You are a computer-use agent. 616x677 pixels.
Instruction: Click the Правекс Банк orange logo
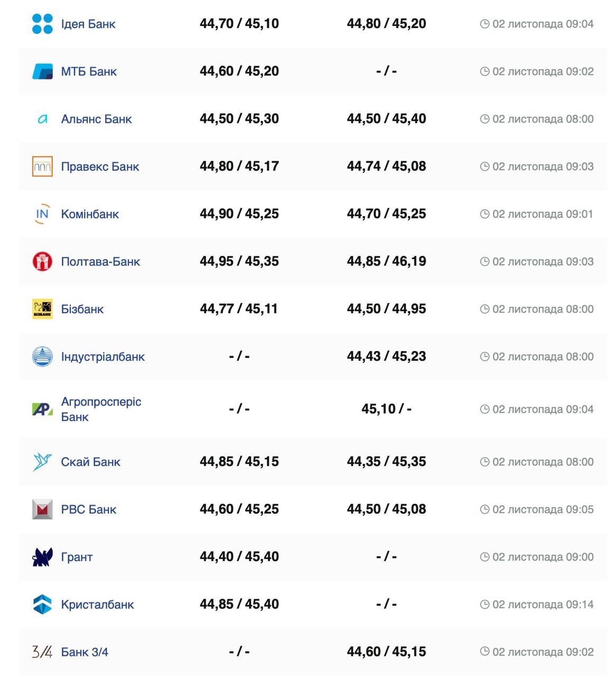pyautogui.click(x=42, y=167)
